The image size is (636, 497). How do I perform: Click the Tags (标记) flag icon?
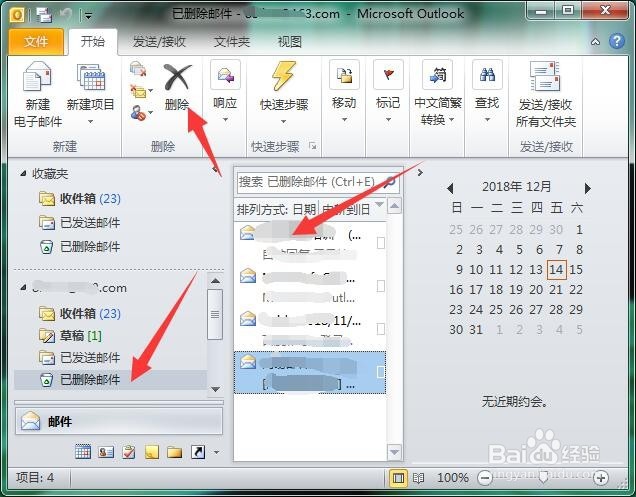point(388,75)
